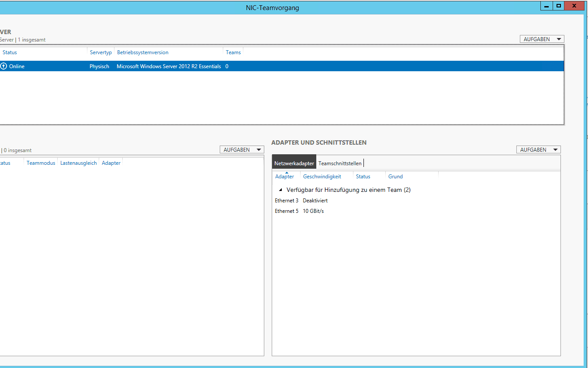
Task: Open the server section AUFGABEN dropdown
Action: 542,39
